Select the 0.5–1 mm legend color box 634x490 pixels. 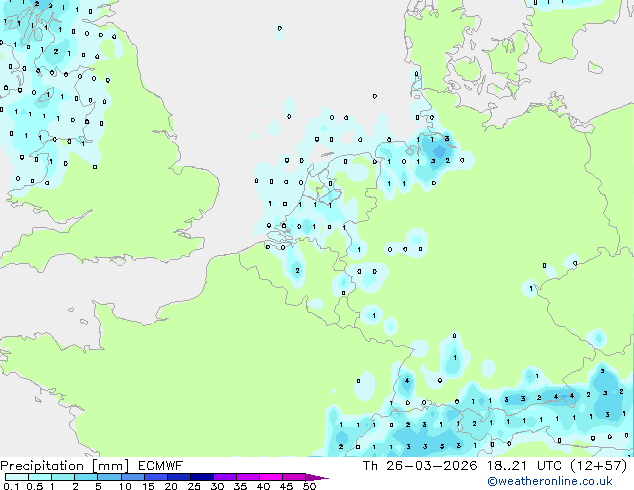[40, 477]
